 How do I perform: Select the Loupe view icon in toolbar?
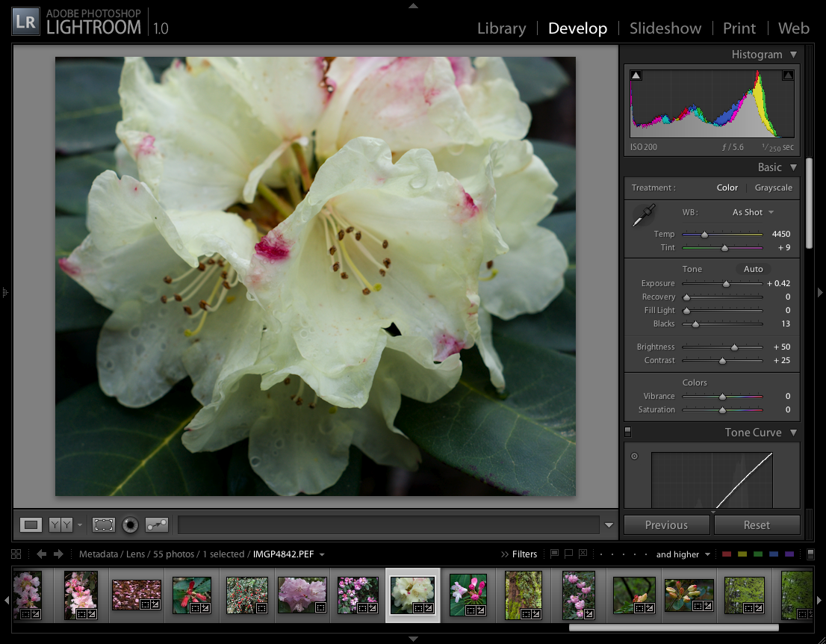[31, 525]
